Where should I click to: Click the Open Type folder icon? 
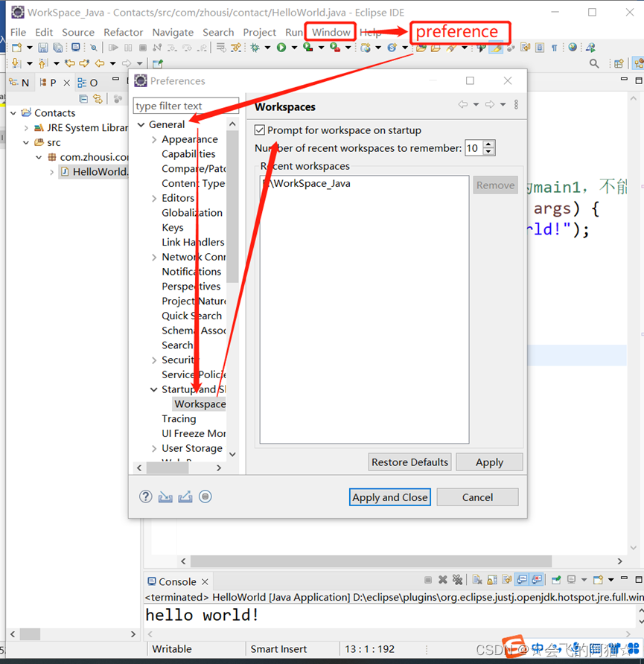point(421,48)
